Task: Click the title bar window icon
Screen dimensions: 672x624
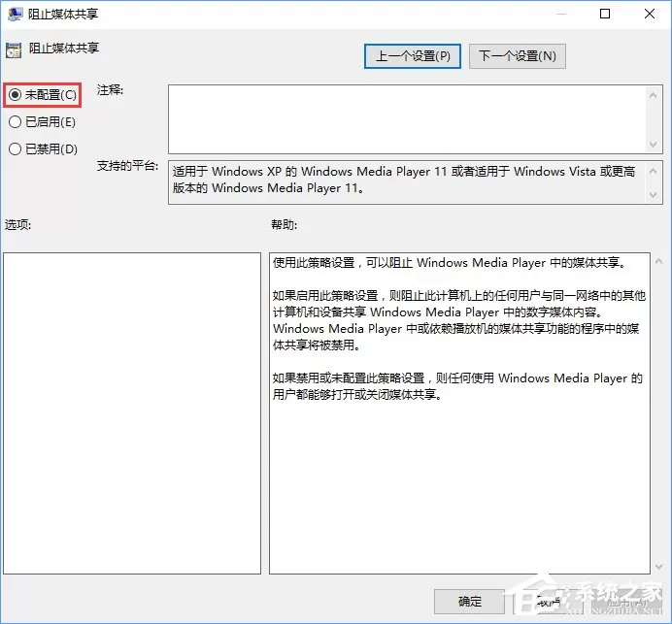Action: pos(15,15)
